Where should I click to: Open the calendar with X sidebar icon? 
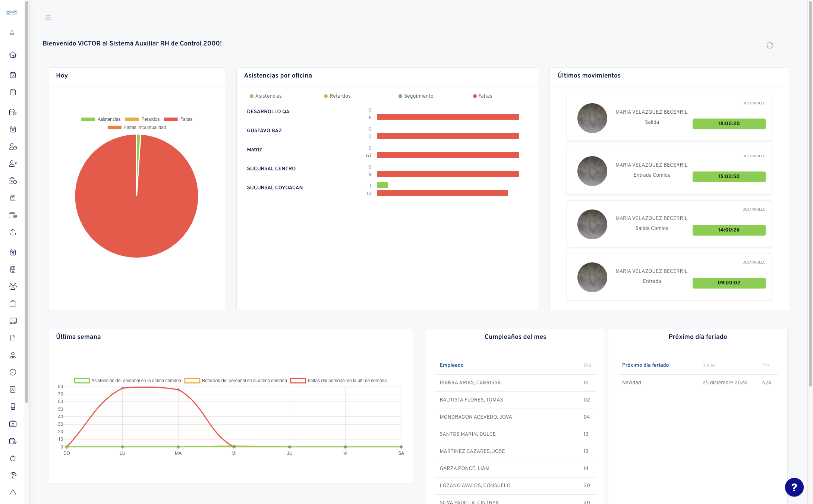[x=13, y=129]
